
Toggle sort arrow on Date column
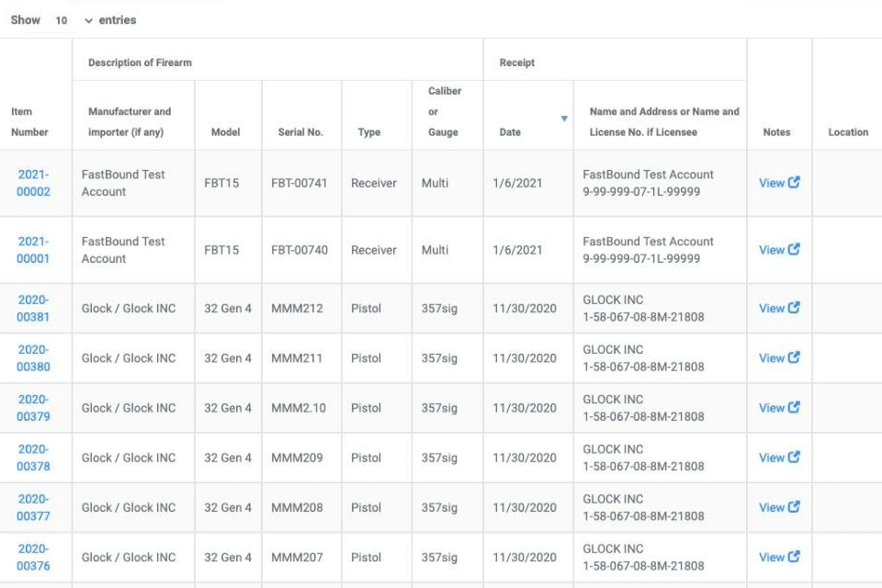coord(563,119)
